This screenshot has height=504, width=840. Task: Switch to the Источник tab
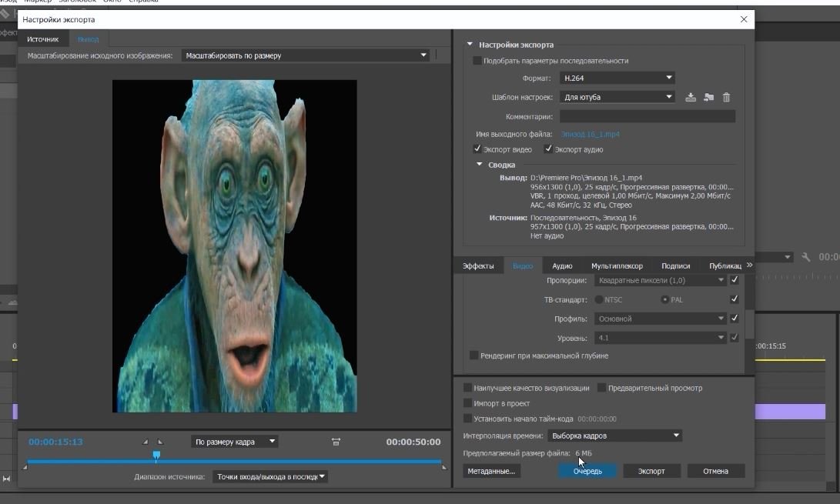pos(42,39)
